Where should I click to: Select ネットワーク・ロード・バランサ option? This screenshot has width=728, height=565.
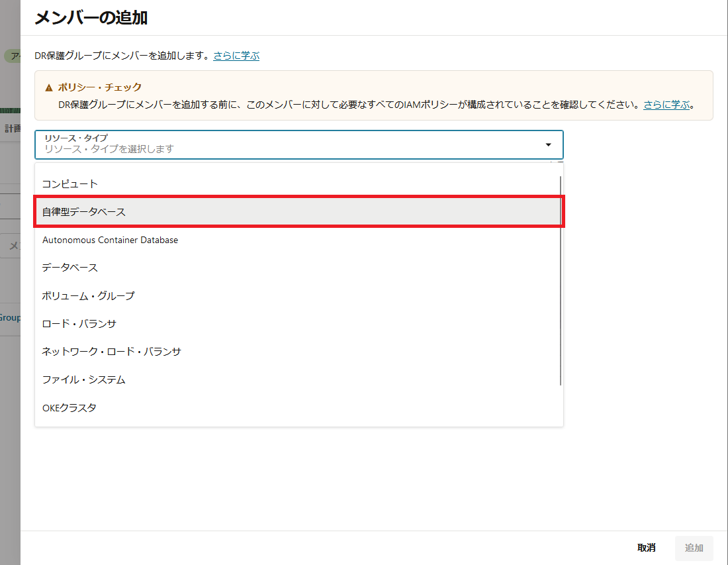(111, 351)
